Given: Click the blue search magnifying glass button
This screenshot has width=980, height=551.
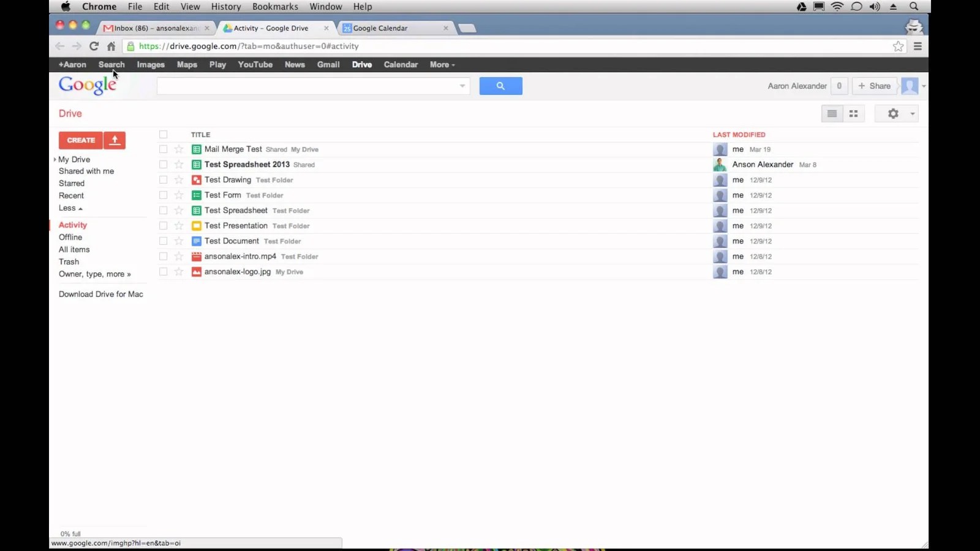Looking at the screenshot, I should 501,86.
